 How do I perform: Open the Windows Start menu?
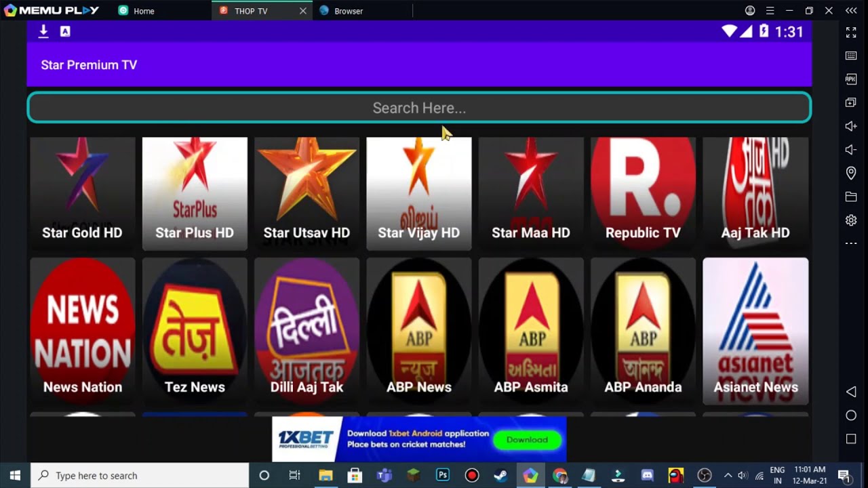point(15,475)
